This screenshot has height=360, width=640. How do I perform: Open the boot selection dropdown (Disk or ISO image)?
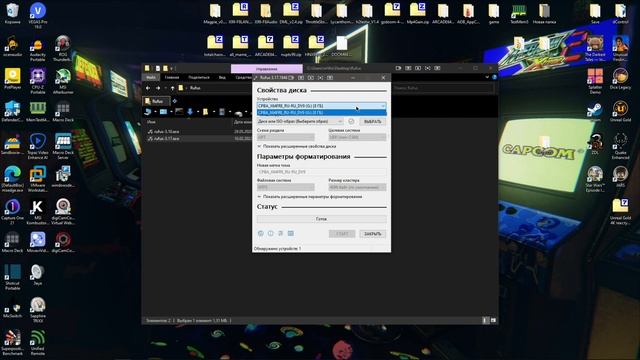[300, 121]
